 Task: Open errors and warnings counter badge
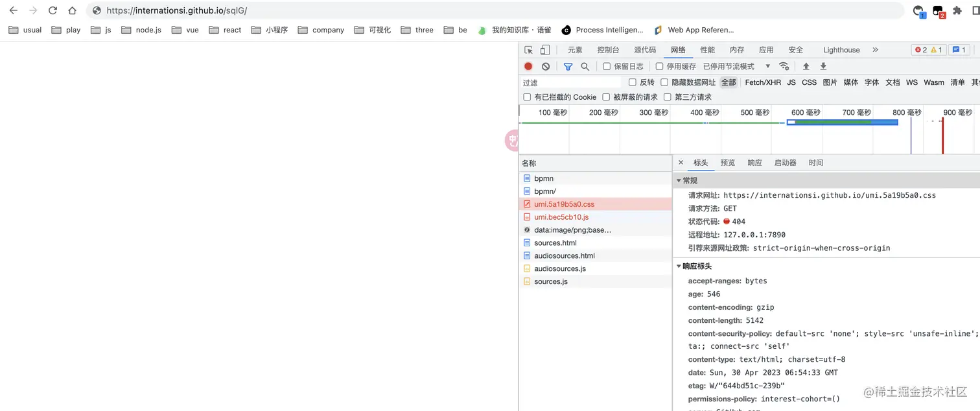click(929, 50)
